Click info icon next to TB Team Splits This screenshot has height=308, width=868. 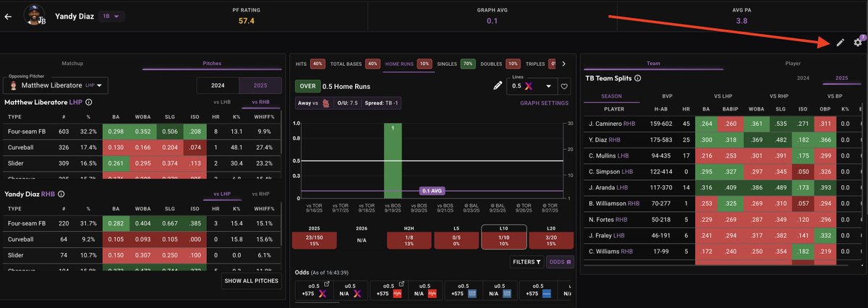637,77
